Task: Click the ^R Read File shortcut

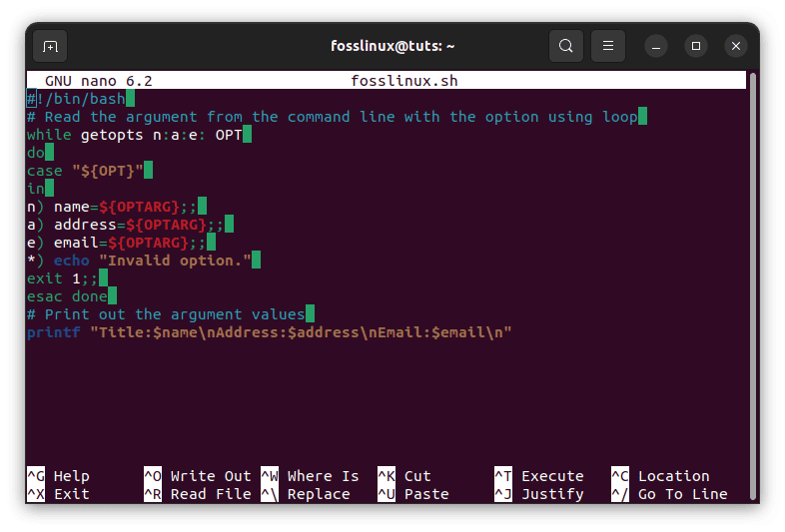Action: [198, 494]
